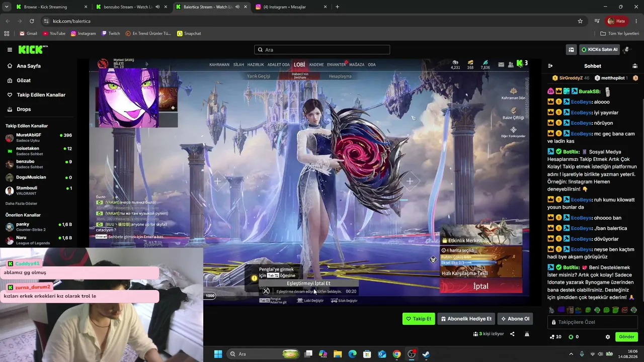Click the red İptal button in game

481,286
